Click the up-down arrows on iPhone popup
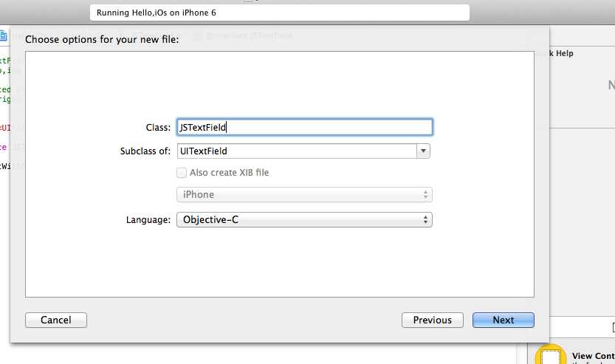The height and width of the screenshot is (364, 615). point(425,195)
